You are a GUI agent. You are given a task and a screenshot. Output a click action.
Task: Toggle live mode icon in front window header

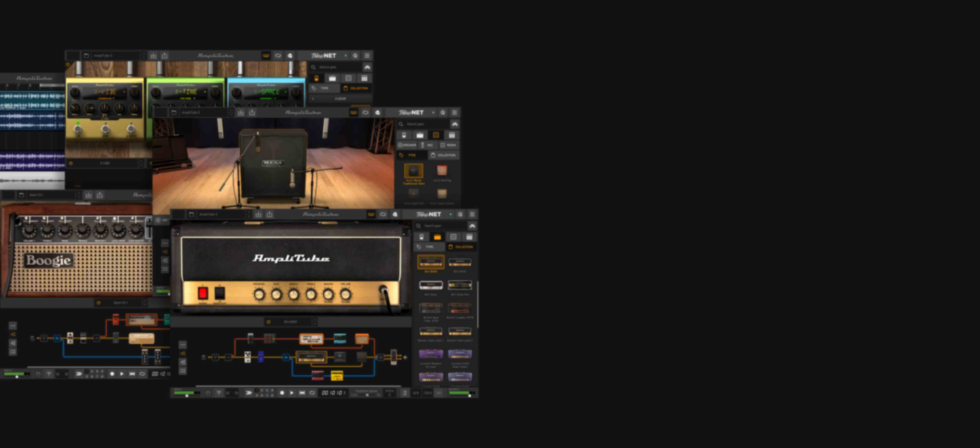click(395, 215)
